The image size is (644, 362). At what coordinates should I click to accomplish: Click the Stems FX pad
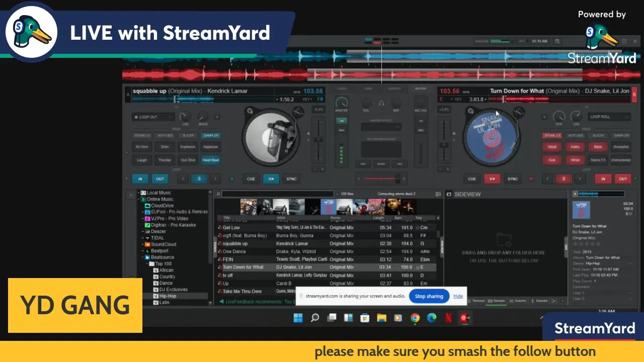pos(598,160)
